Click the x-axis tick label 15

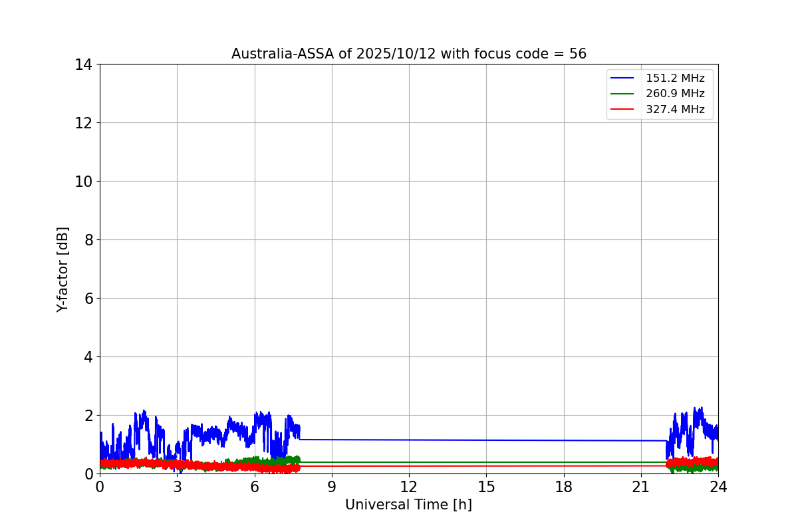pos(486,487)
